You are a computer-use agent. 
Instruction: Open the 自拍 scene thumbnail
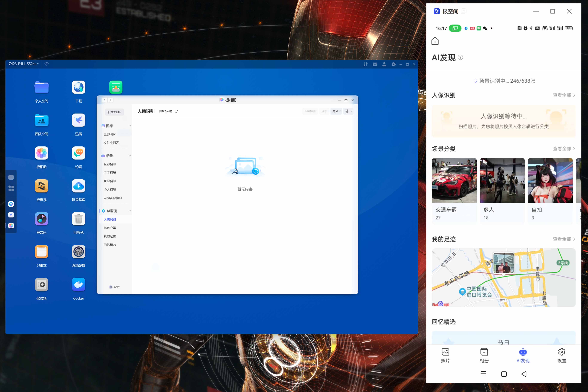[x=550, y=180]
